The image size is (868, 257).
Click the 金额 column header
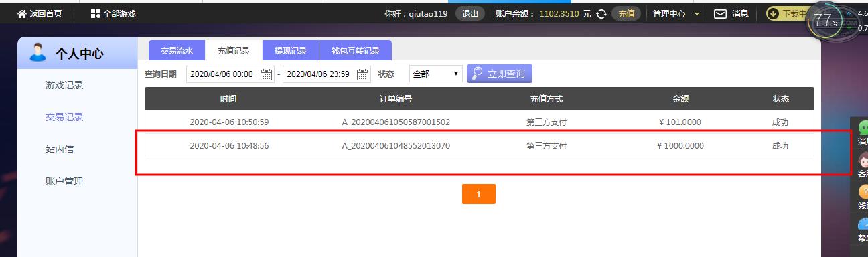pyautogui.click(x=680, y=99)
